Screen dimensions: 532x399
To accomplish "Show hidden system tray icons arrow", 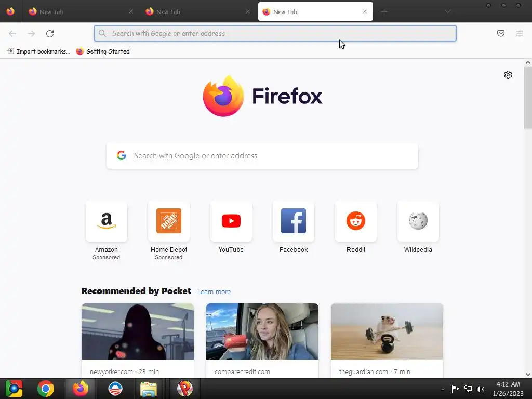I will pos(443,389).
